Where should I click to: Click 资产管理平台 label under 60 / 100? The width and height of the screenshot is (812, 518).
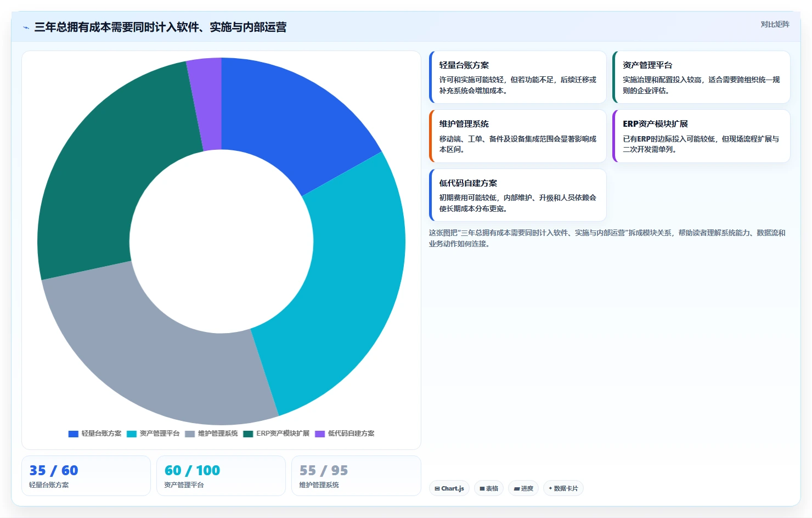coord(184,485)
